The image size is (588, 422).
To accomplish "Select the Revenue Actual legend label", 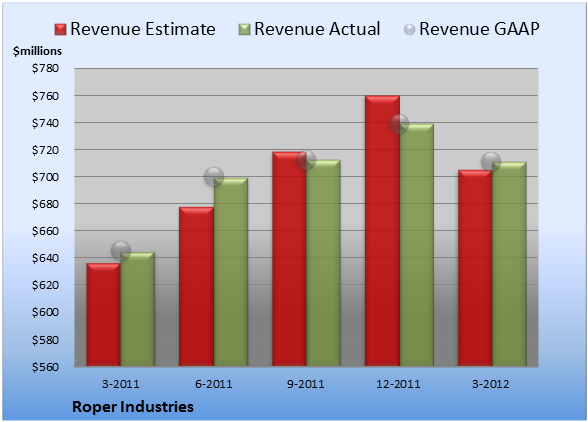I will click(x=317, y=29).
